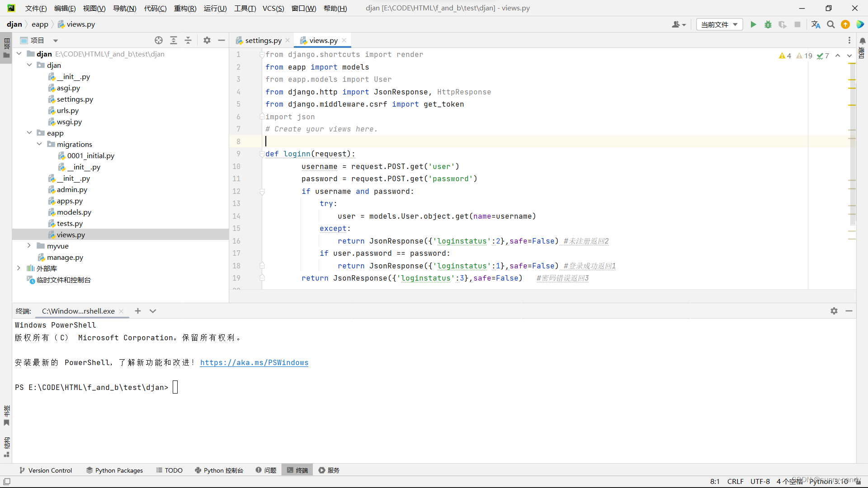This screenshot has width=868, height=488.
Task: Click the Debug bug icon
Action: 768,24
